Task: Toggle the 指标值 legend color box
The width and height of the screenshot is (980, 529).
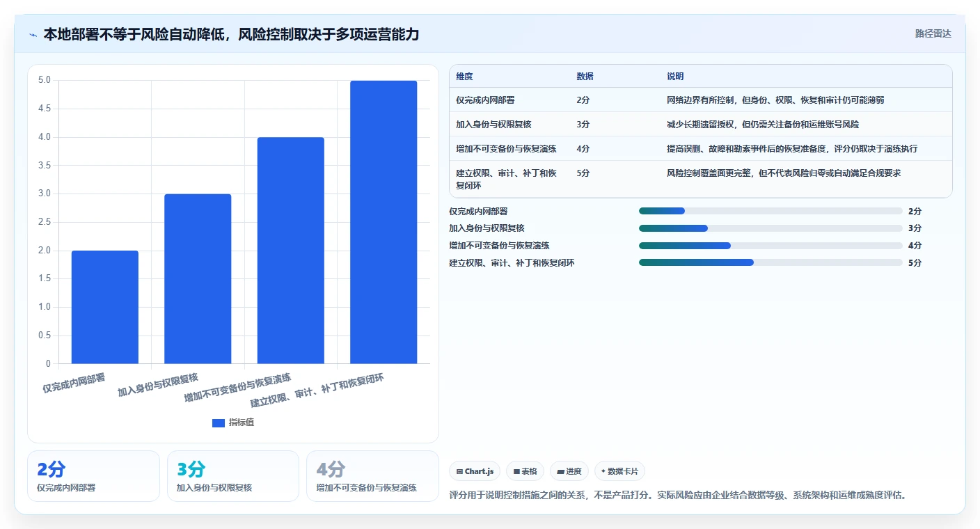Action: [x=219, y=423]
